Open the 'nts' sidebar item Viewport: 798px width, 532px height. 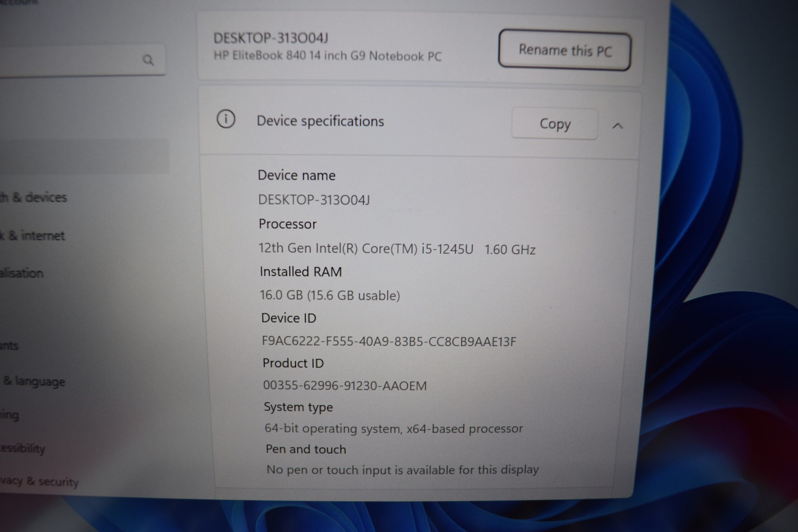click(x=9, y=345)
